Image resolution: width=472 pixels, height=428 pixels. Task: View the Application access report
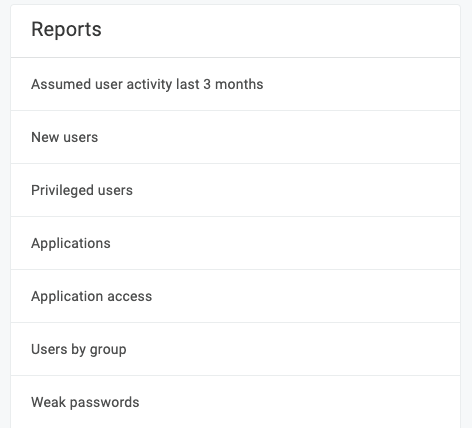(235, 296)
